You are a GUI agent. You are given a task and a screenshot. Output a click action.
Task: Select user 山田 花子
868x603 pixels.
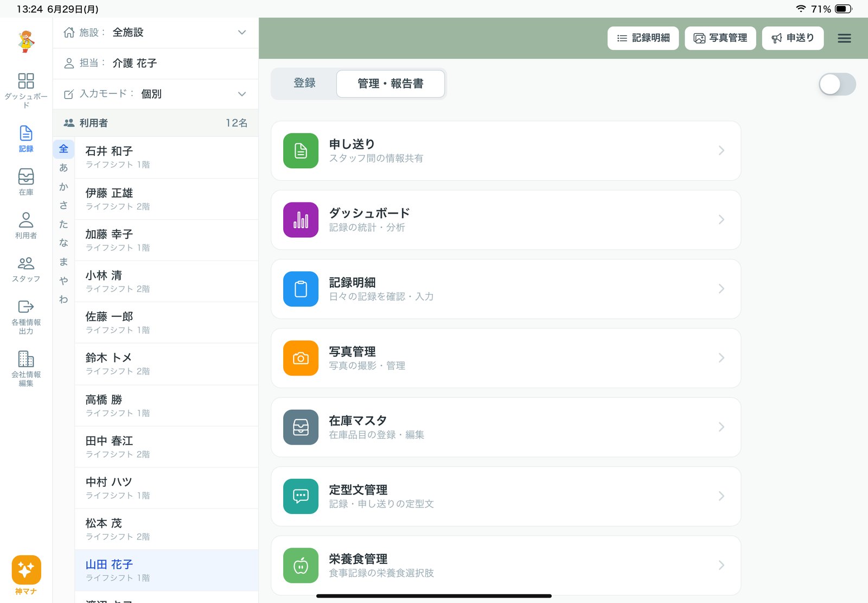(167, 570)
